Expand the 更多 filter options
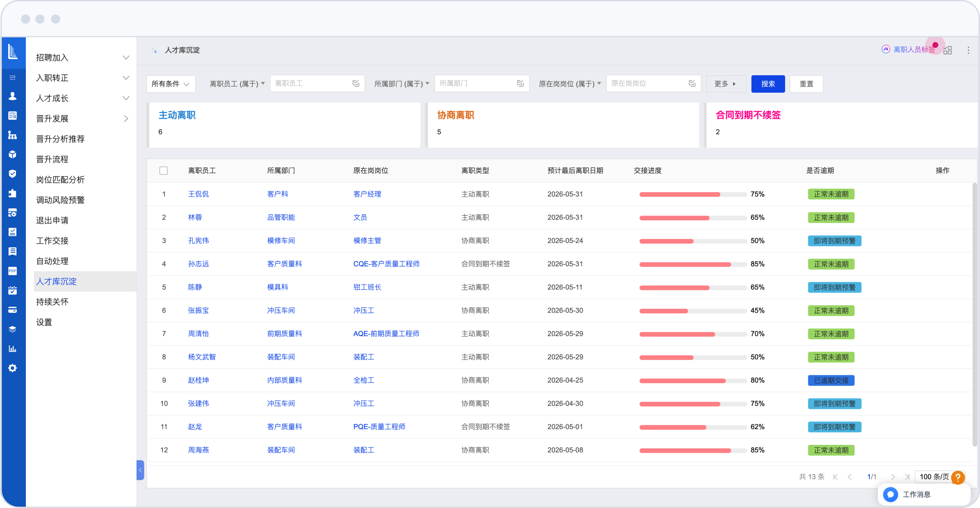Image resolution: width=980 pixels, height=508 pixels. tap(725, 84)
